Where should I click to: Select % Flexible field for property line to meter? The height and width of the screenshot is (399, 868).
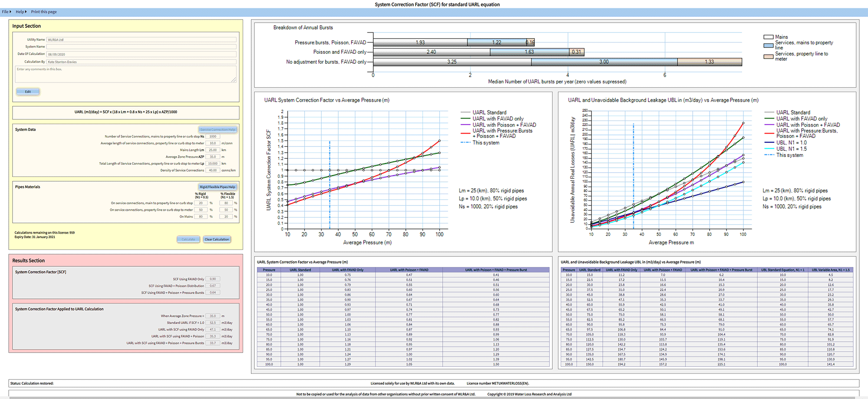click(226, 210)
